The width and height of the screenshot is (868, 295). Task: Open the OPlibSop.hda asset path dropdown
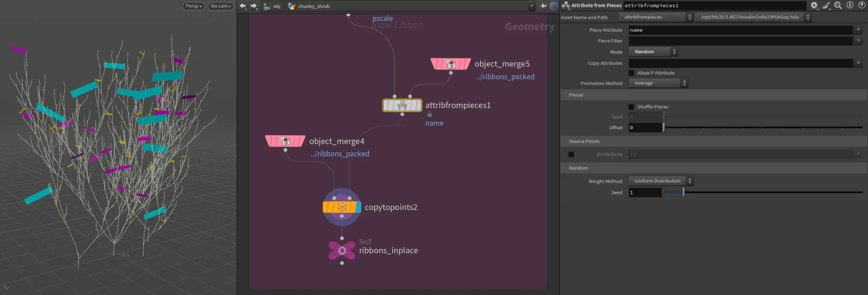[753, 17]
